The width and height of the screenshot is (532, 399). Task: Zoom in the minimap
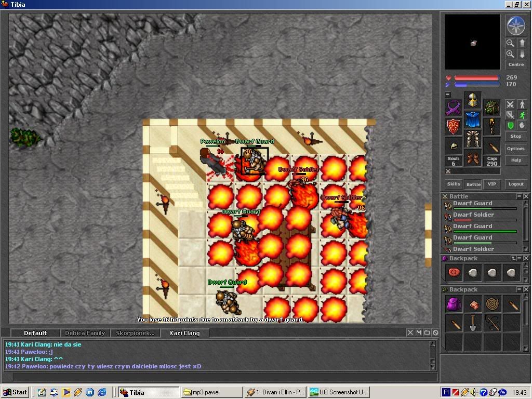(x=510, y=54)
